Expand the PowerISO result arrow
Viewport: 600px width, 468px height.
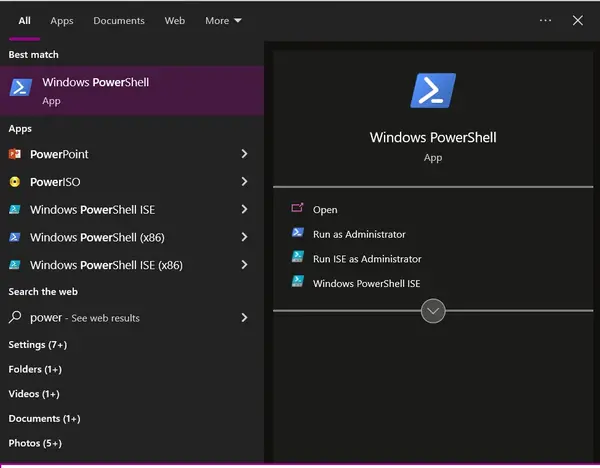point(244,181)
